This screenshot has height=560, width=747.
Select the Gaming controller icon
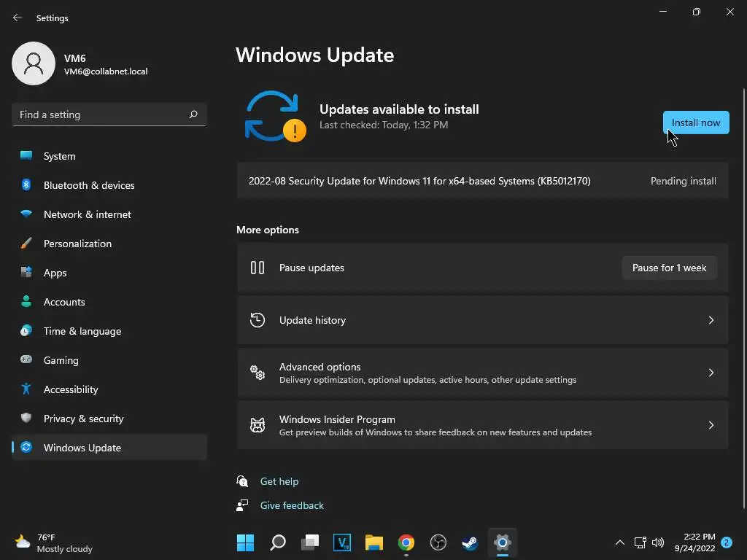[x=26, y=359]
